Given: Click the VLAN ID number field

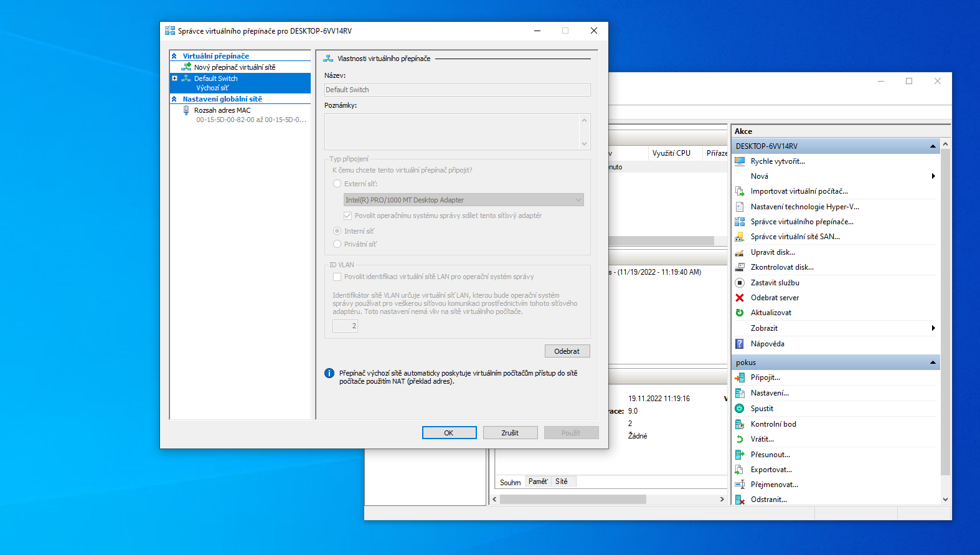Looking at the screenshot, I should click(x=345, y=326).
